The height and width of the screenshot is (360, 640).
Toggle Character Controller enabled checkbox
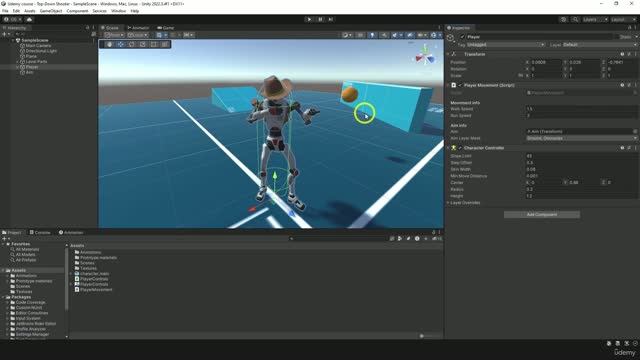click(460, 148)
